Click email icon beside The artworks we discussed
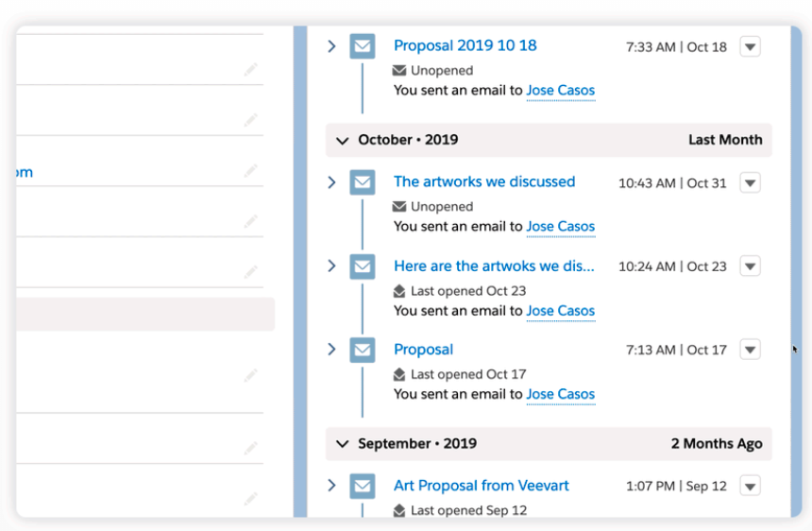812x531 pixels. coord(363,182)
